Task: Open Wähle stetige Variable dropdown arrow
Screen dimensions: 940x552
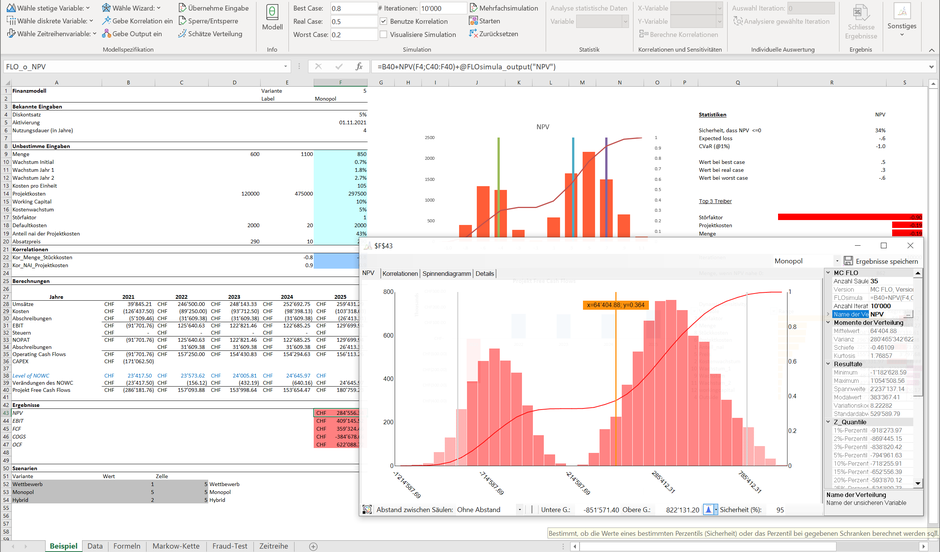Action: coord(88,8)
